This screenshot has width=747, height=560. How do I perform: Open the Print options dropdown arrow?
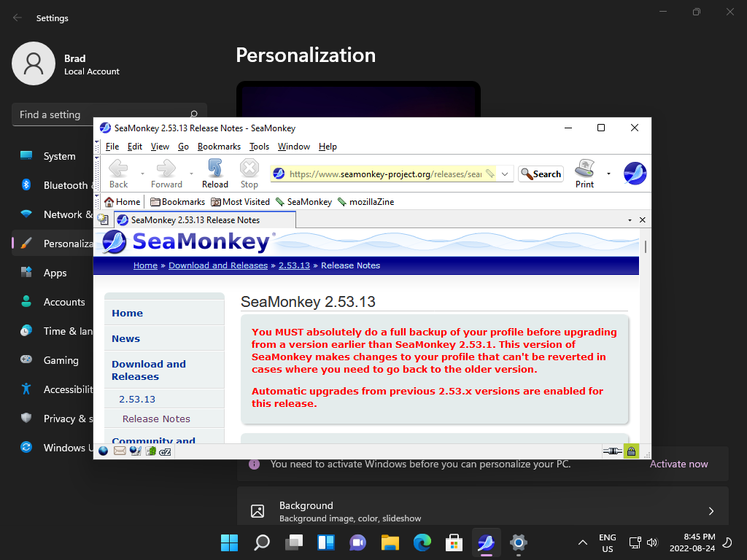click(x=608, y=174)
